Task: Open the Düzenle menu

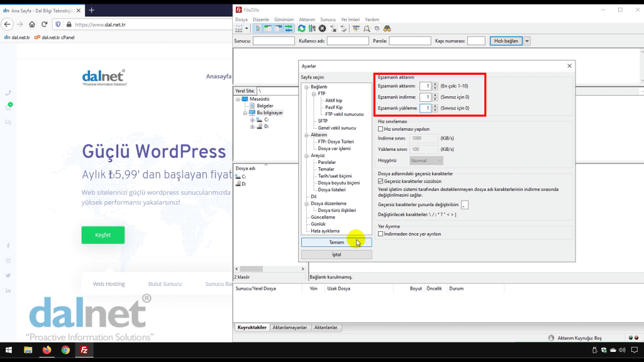Action: pyautogui.click(x=261, y=19)
